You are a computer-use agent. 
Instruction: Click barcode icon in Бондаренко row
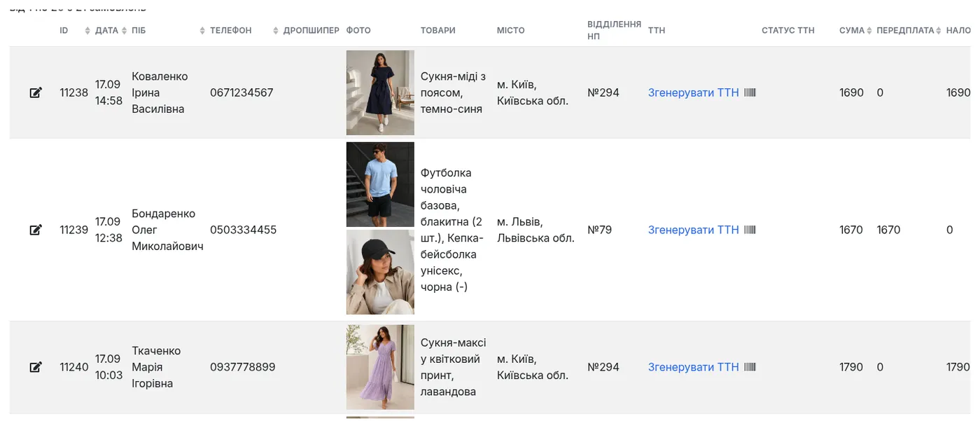point(750,230)
